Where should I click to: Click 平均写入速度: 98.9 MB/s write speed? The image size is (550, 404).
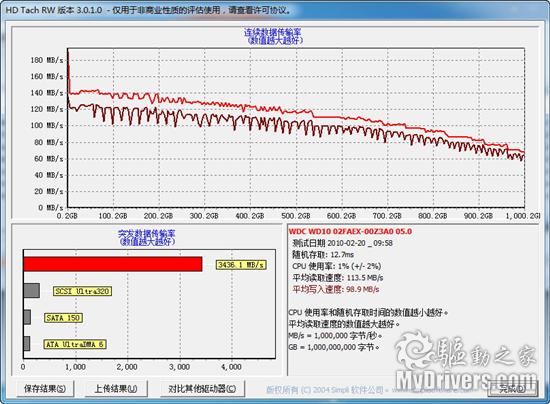[x=336, y=289]
